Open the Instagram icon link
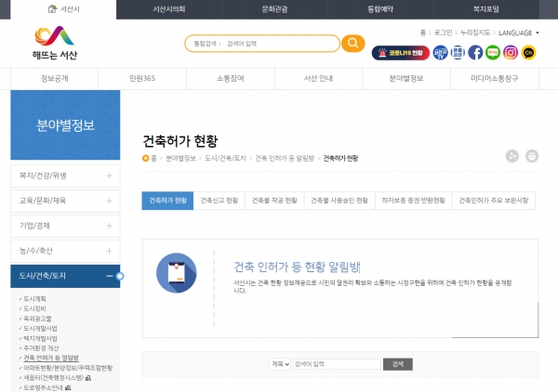Viewport: 558px width, 392px height. coord(511,53)
